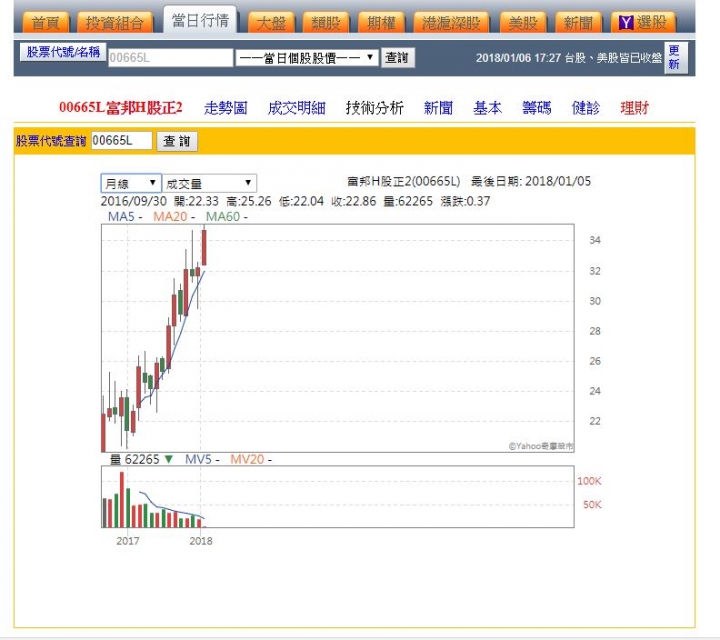720x640 pixels.
Task: Click the MV5 volume legend label
Action: (x=198, y=459)
